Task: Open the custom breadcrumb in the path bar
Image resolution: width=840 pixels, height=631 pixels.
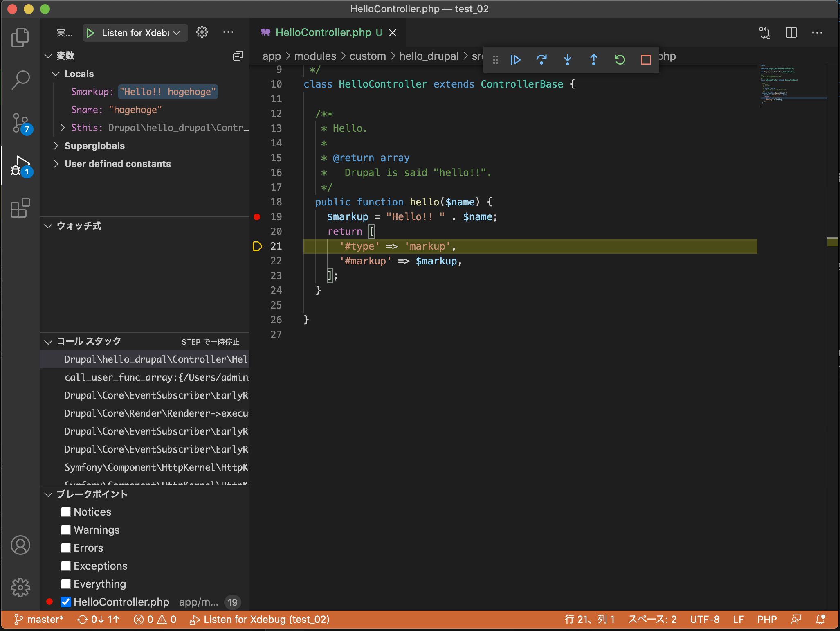Action: pyautogui.click(x=368, y=56)
